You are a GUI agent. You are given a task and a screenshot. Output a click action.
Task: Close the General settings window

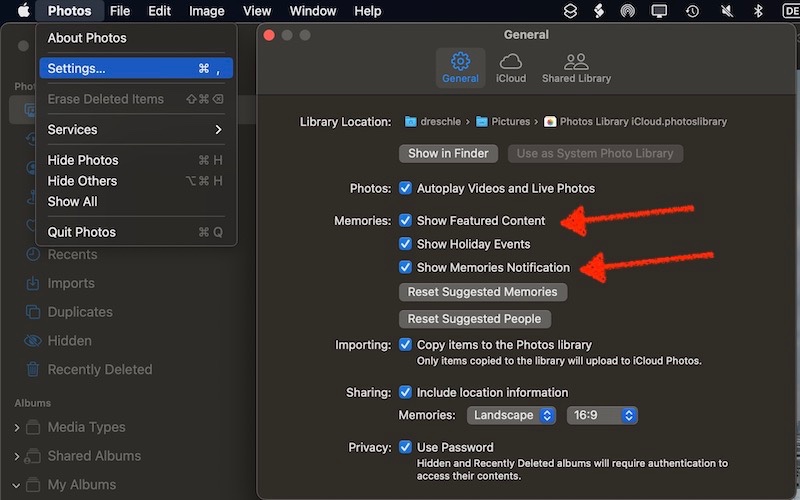pyautogui.click(x=269, y=35)
